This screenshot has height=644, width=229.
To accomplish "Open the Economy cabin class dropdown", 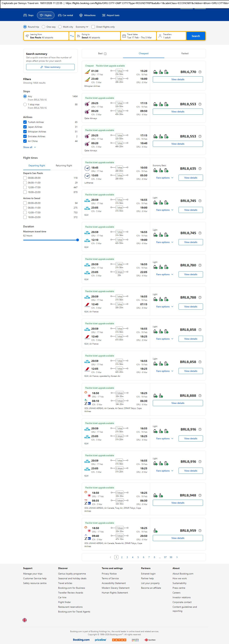I will pyautogui.click(x=82, y=27).
